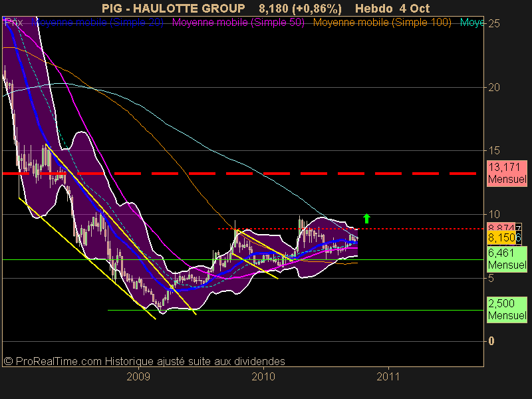This screenshot has height=399, width=532.
Task: Click the "10" price axis value
Action: tap(494, 214)
